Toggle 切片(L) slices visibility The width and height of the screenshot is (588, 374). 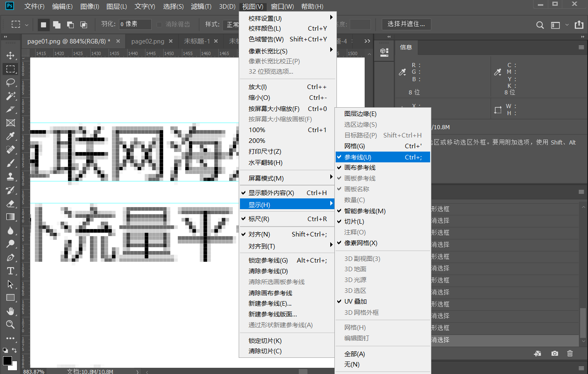383,222
